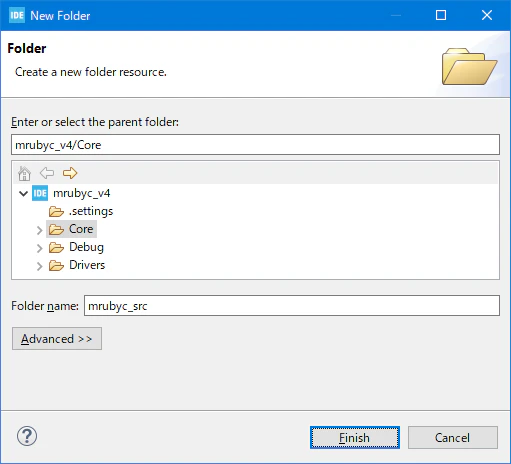
Task: Expand the Core folder node
Action: click(x=39, y=230)
